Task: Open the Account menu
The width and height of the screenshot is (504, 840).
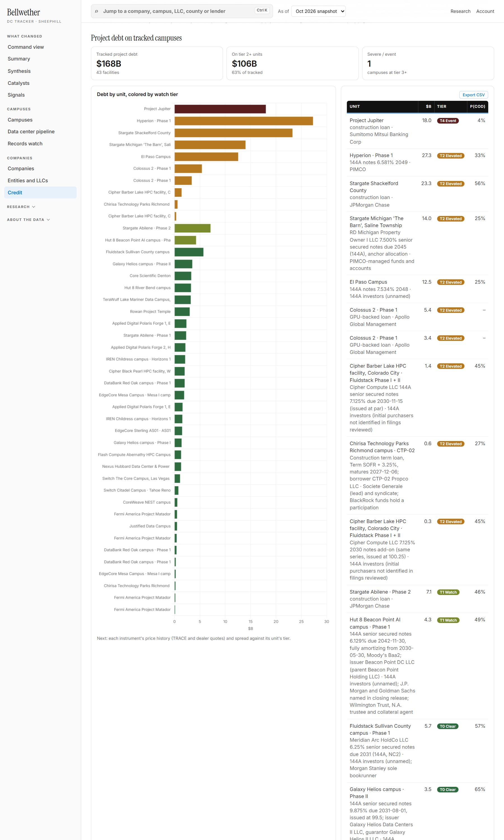Action: pos(485,11)
